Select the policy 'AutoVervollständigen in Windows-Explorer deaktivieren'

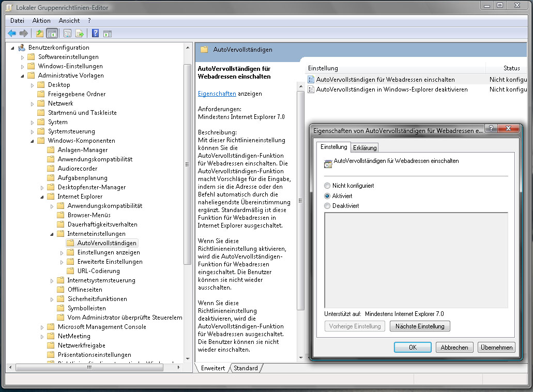tap(391, 89)
